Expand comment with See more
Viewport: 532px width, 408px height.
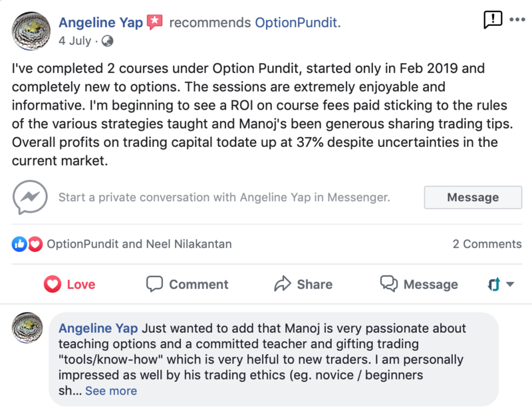[x=111, y=391]
